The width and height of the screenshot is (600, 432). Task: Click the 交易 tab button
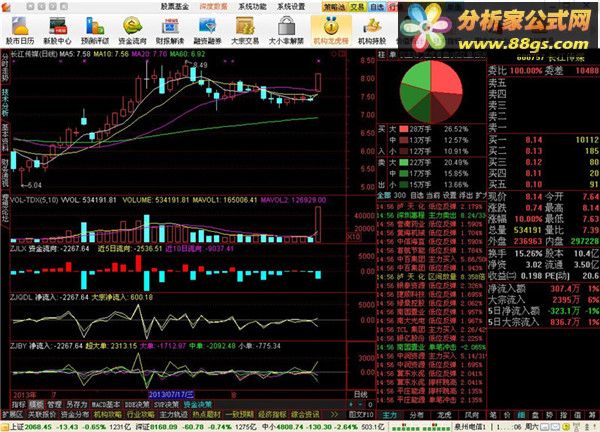[x=357, y=7]
